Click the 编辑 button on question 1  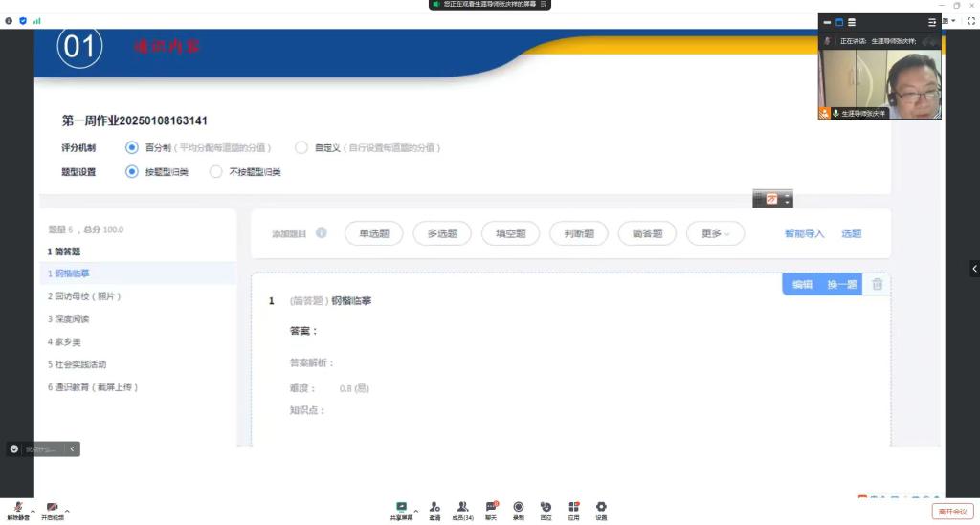click(801, 284)
